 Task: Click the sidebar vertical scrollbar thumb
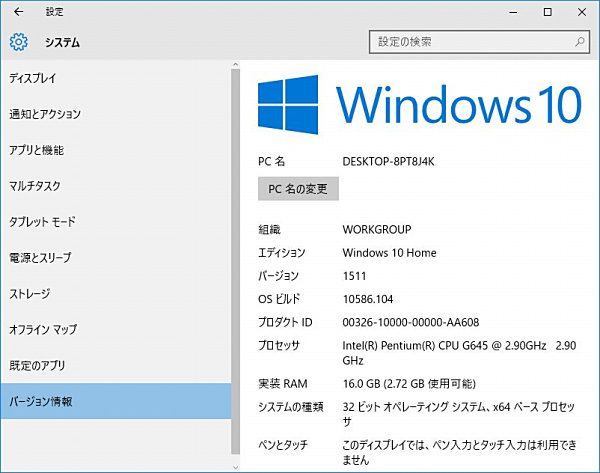[x=235, y=261]
